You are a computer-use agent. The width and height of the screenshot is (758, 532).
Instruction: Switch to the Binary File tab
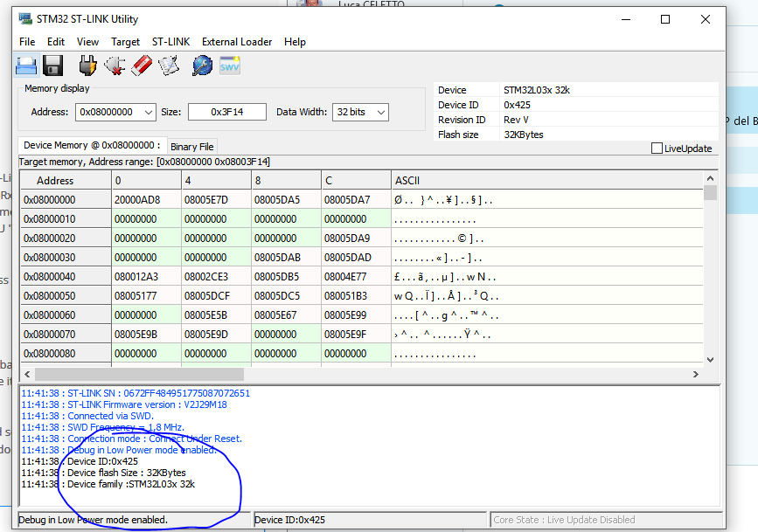192,147
